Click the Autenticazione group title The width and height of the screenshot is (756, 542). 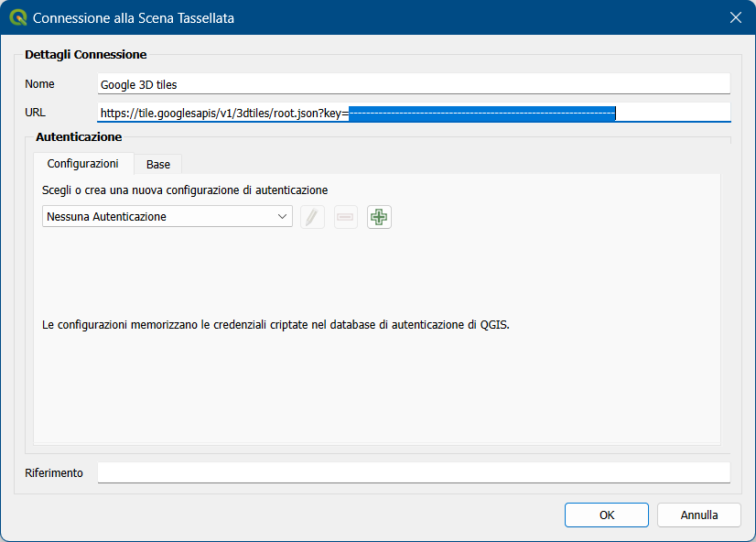pos(79,137)
